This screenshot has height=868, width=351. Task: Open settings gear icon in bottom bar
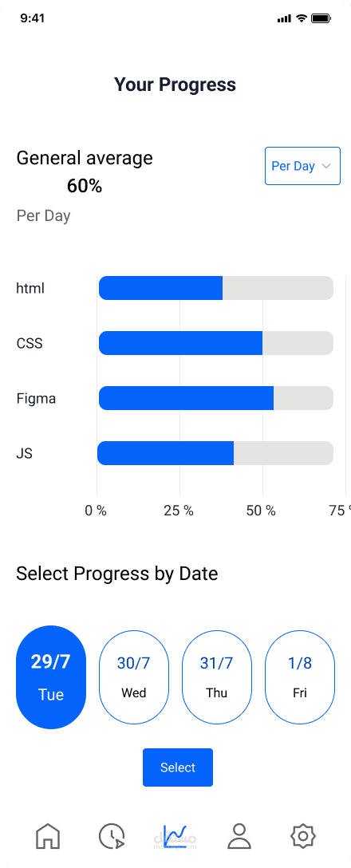[303, 836]
